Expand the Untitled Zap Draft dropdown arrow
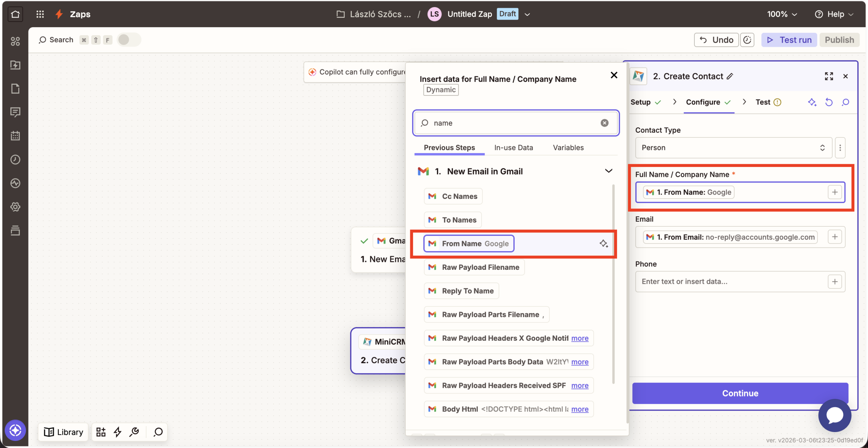Screen dimensions: 868x448 click(527, 14)
